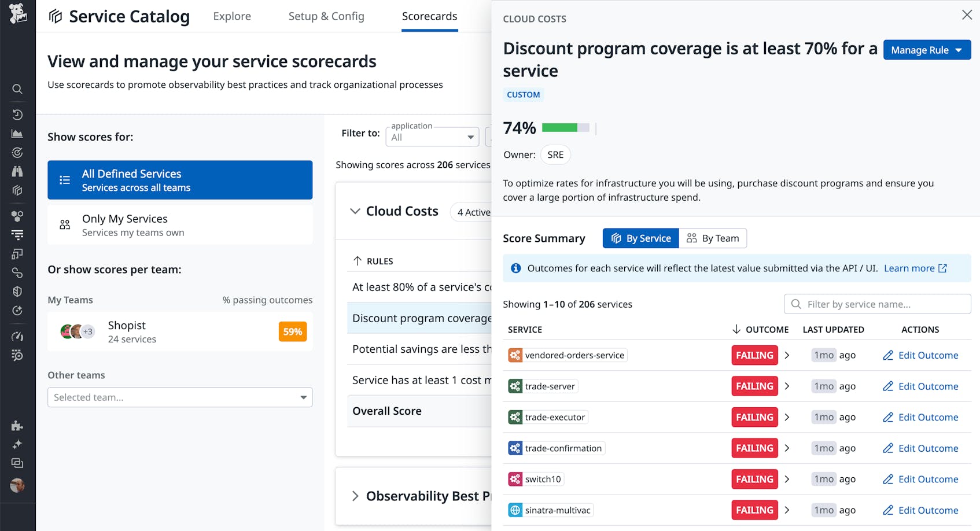Click the Datadog logo in the top-left corner
The image size is (980, 531).
(17, 14)
